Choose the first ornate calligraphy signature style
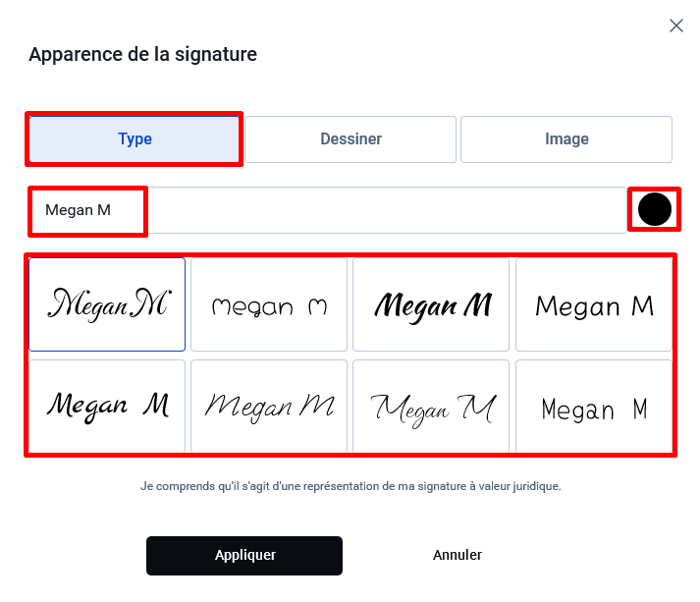 107,304
